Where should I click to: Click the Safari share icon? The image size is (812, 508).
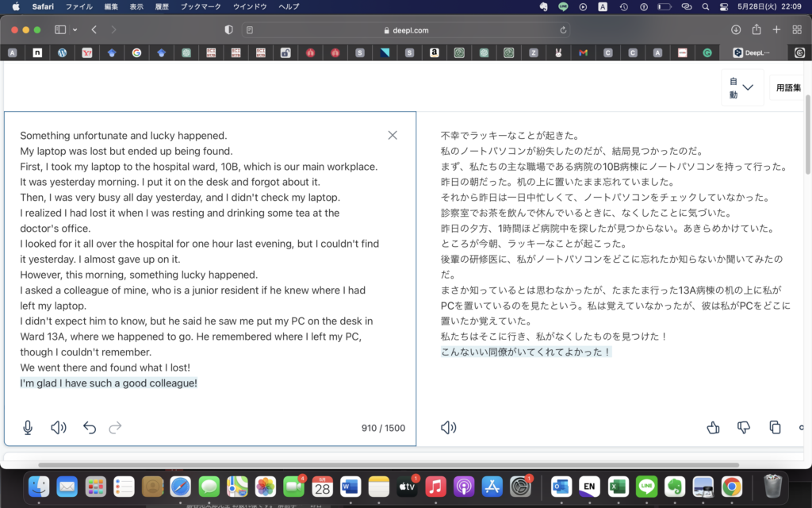coord(756,30)
